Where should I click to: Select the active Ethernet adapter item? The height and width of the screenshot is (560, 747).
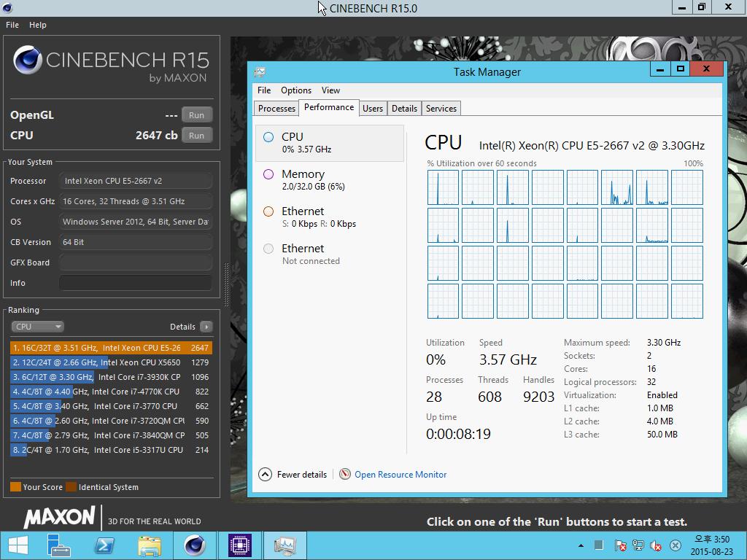(330, 217)
